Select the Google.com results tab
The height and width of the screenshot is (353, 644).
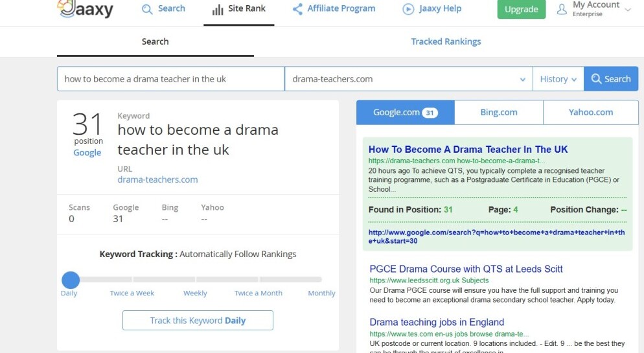[406, 113]
